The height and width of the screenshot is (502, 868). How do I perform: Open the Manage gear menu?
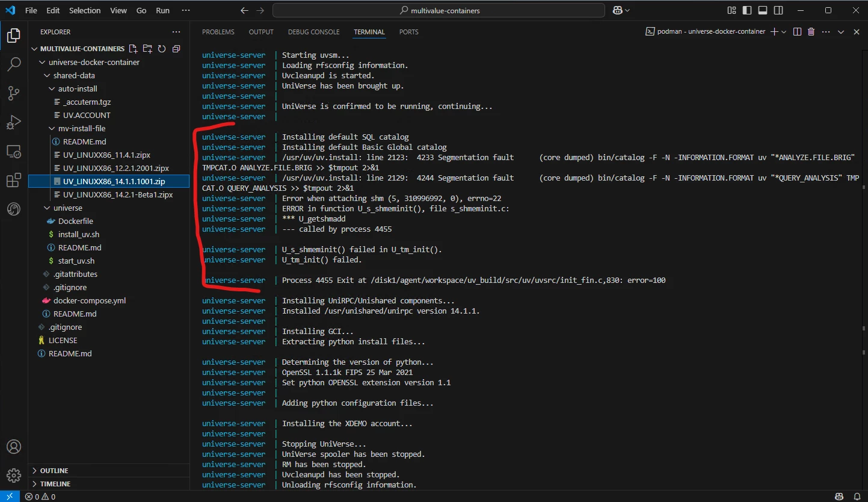tap(13, 475)
